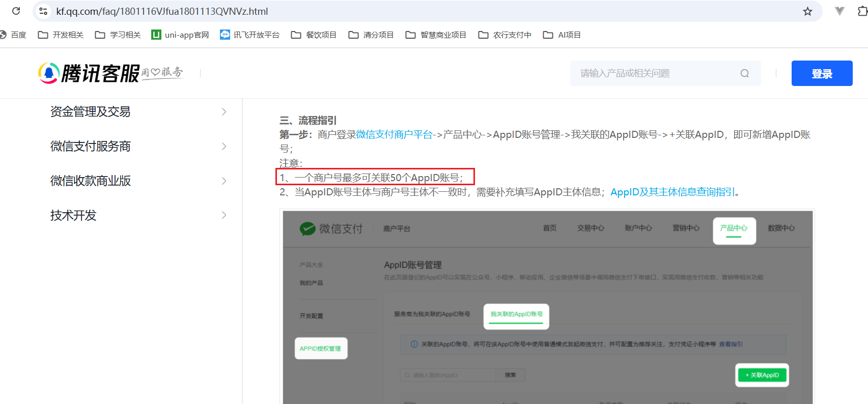Open the uni-app官网 bookmark
The image size is (868, 404).
[180, 35]
